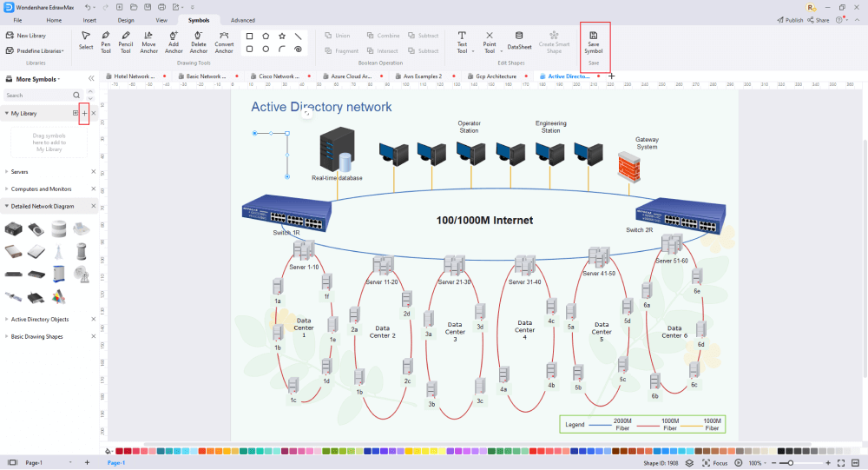868x470 pixels.
Task: Click the new document icon in title bar
Action: (x=119, y=7)
